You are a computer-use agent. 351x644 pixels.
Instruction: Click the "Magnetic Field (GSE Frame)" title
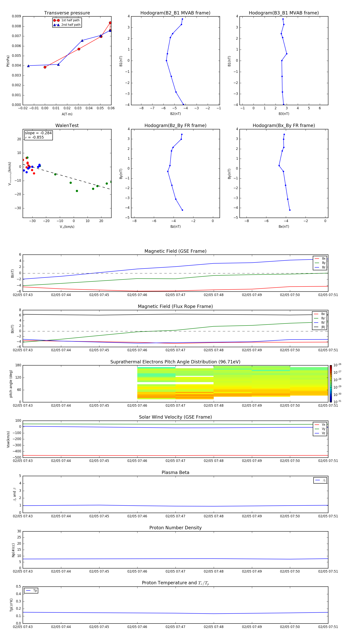175,251
